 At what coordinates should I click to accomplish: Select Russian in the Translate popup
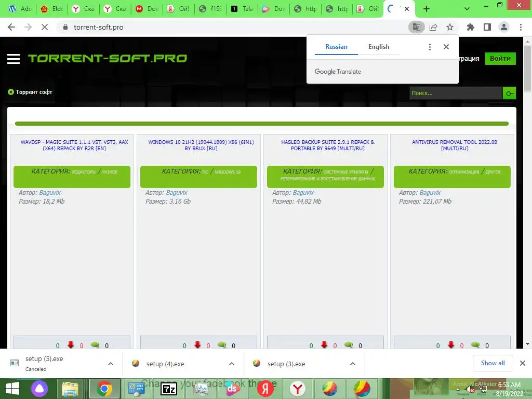point(336,47)
